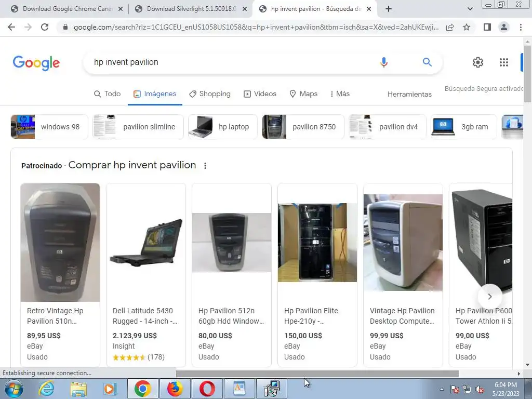Click the address bar URL
The height and width of the screenshot is (399, 532).
(x=256, y=27)
